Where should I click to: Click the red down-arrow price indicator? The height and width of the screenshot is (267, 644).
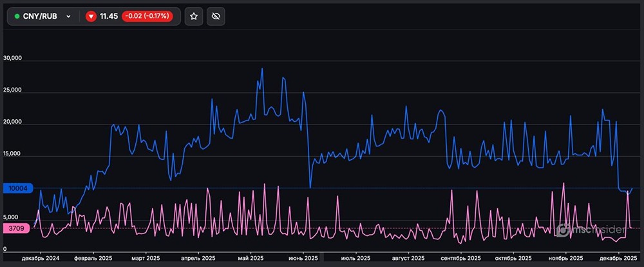pos(91,17)
